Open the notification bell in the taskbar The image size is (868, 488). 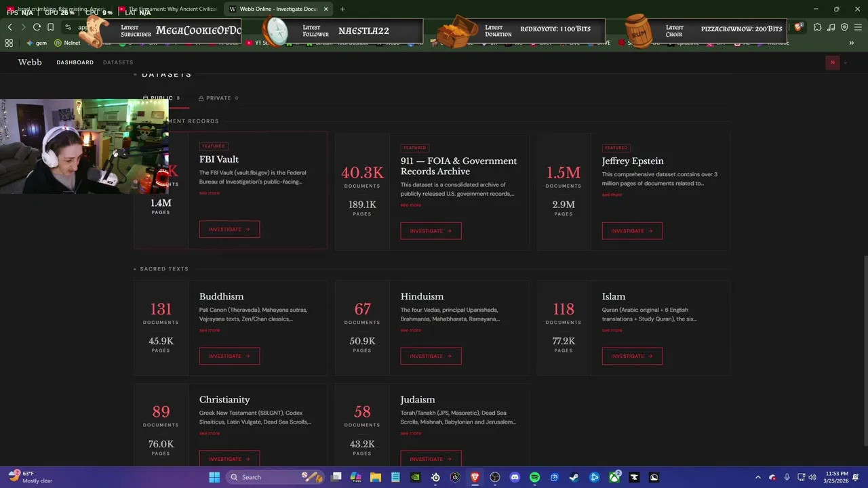point(856,477)
